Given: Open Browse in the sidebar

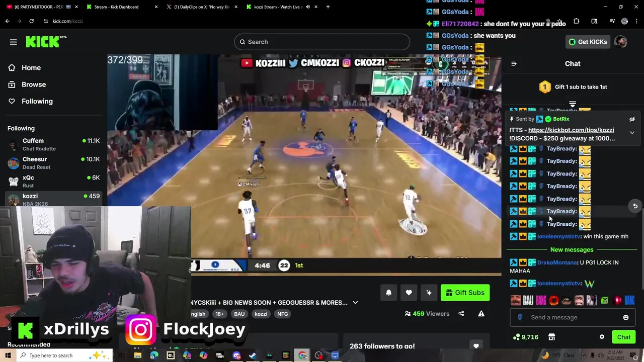Looking at the screenshot, I should click(x=33, y=84).
